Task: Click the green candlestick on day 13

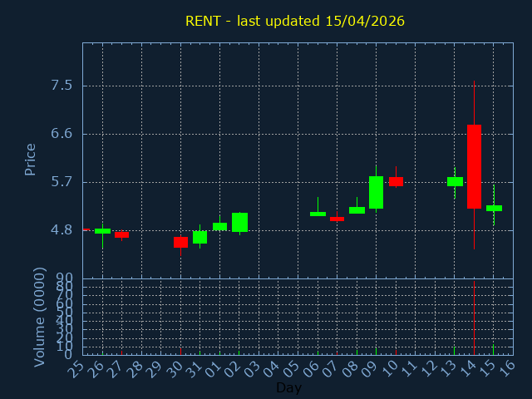Action: pyautogui.click(x=455, y=181)
